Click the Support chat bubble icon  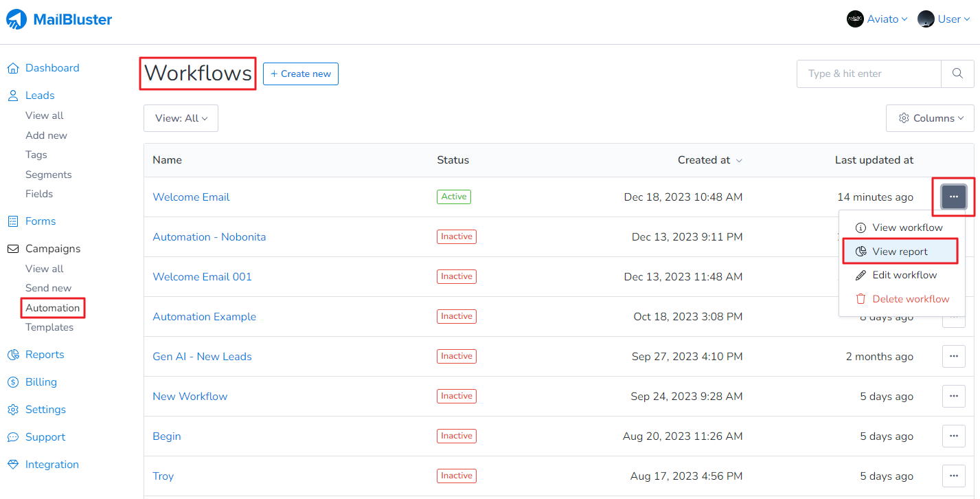12,437
